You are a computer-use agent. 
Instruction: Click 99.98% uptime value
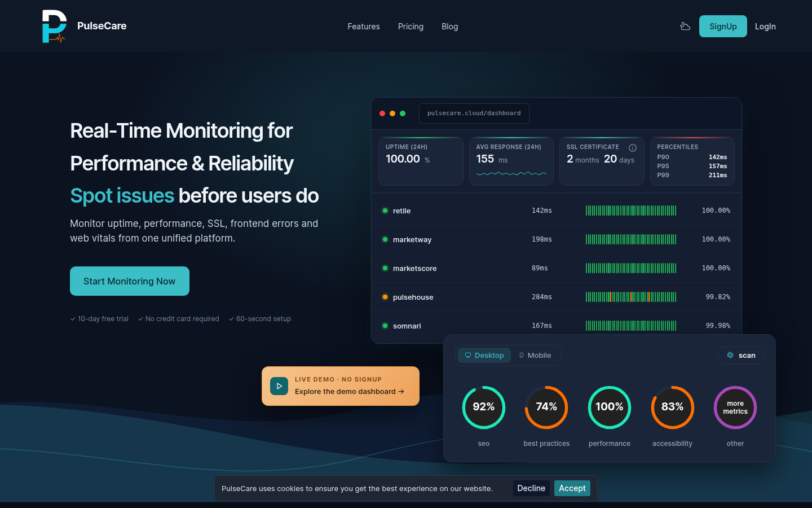pos(718,326)
